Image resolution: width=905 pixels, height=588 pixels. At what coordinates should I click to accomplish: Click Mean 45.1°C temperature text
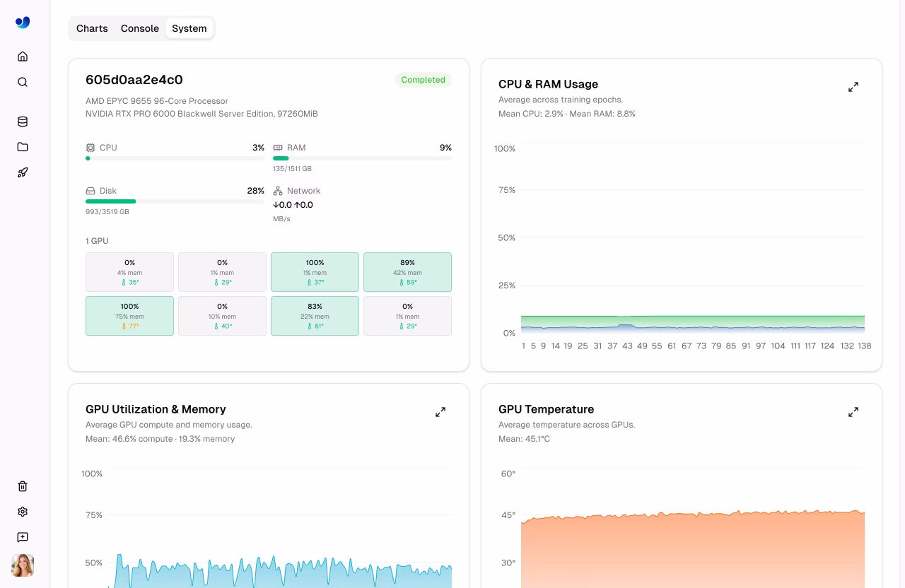point(524,439)
